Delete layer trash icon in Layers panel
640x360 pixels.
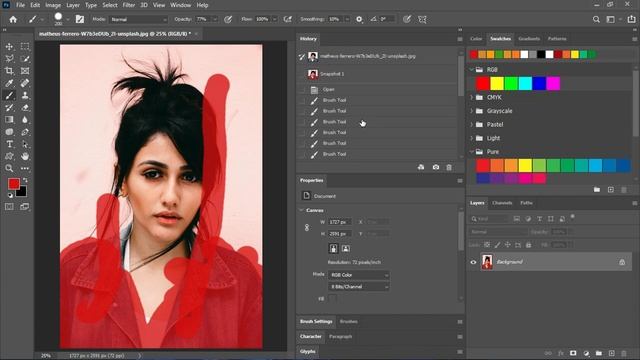tap(624, 353)
